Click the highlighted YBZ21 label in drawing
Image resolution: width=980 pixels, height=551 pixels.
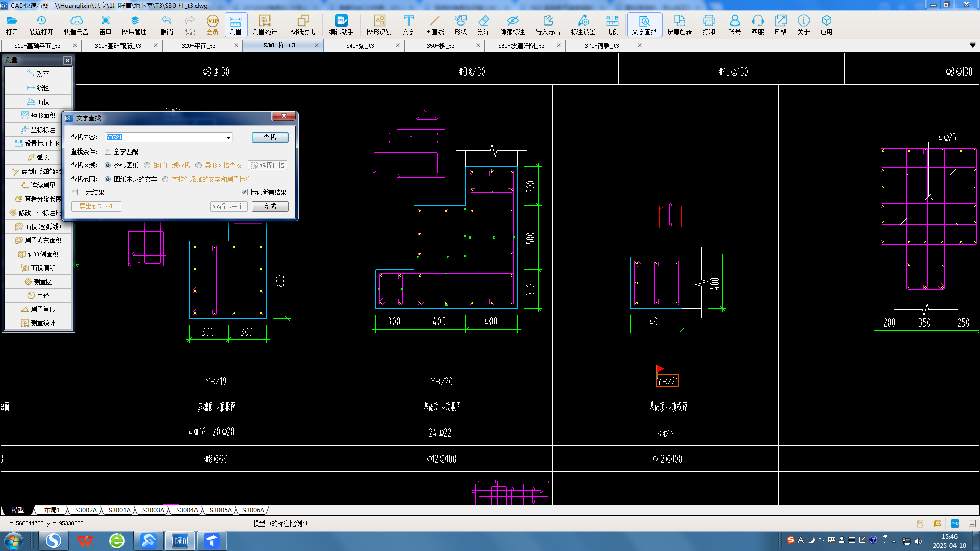tap(667, 381)
